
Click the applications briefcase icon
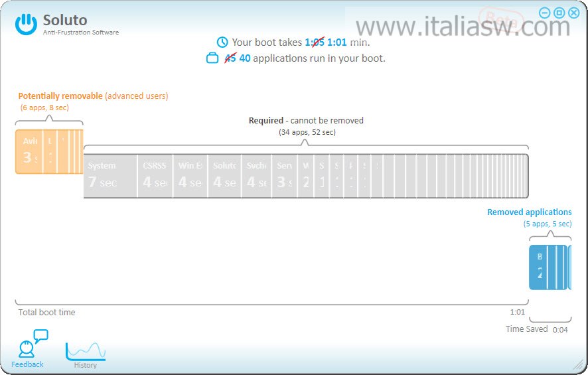(x=212, y=58)
